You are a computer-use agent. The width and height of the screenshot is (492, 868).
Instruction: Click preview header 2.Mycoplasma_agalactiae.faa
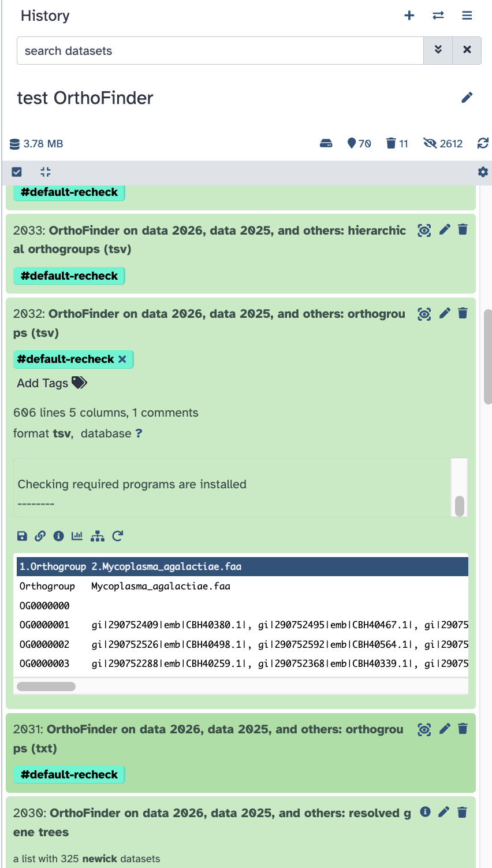[x=166, y=566]
